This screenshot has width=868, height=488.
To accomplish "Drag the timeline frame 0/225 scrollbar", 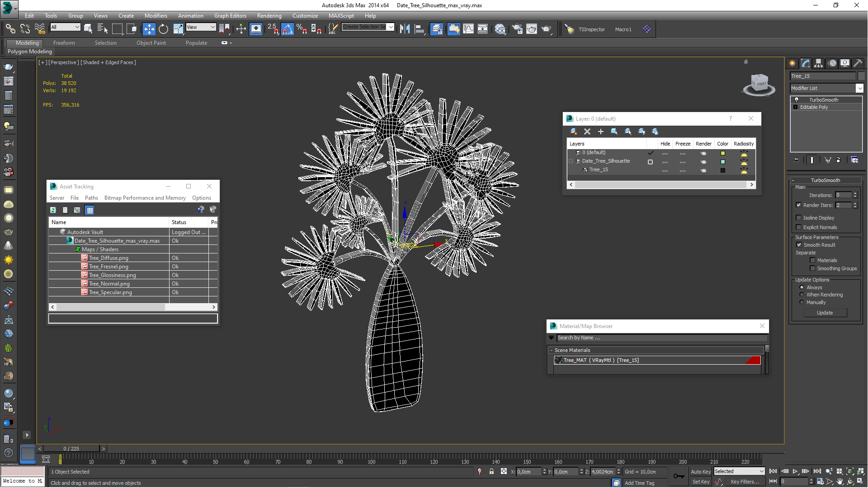I will pyautogui.click(x=71, y=449).
